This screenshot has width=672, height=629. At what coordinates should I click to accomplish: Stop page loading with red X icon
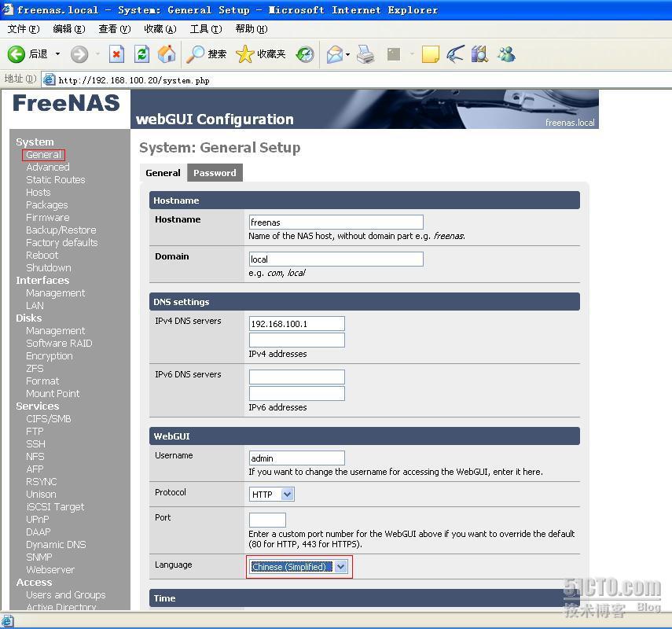(116, 54)
